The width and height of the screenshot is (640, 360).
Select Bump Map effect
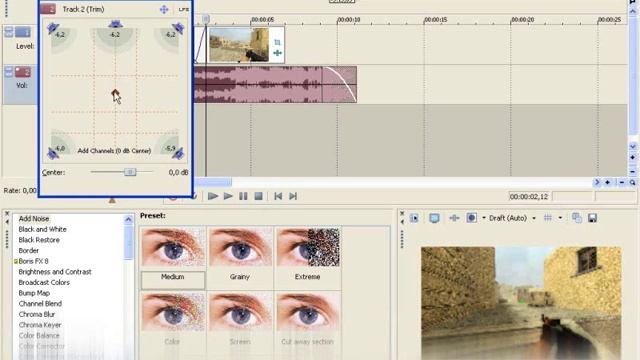coord(34,293)
